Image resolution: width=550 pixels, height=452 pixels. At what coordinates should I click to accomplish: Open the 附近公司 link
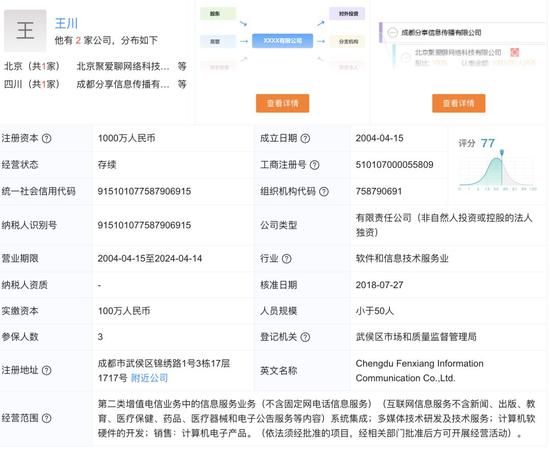pos(149,378)
